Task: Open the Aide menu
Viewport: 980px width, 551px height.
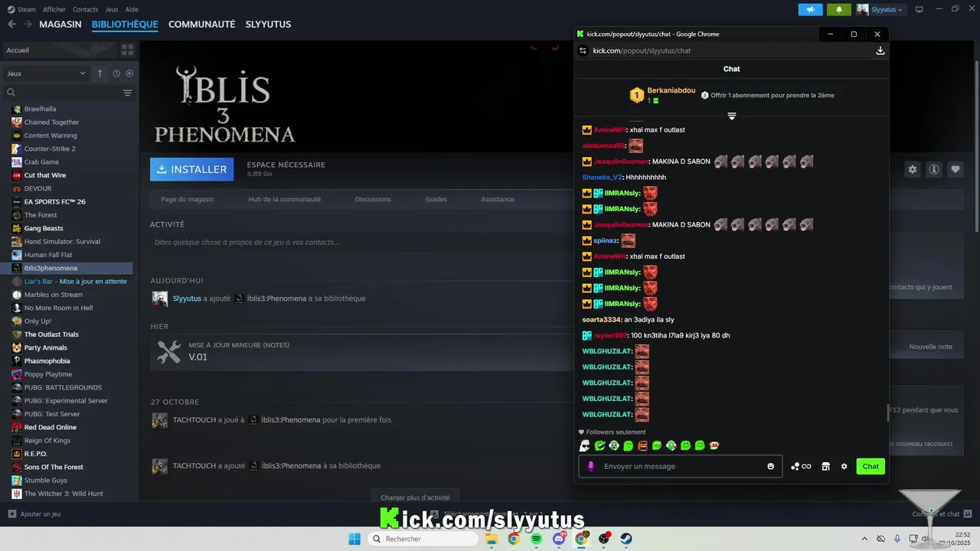Action: (x=132, y=9)
